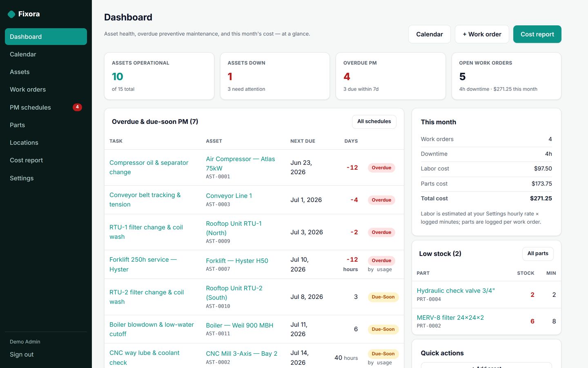Click the Overdue badge on Conveyor Line 1 row

click(x=381, y=200)
